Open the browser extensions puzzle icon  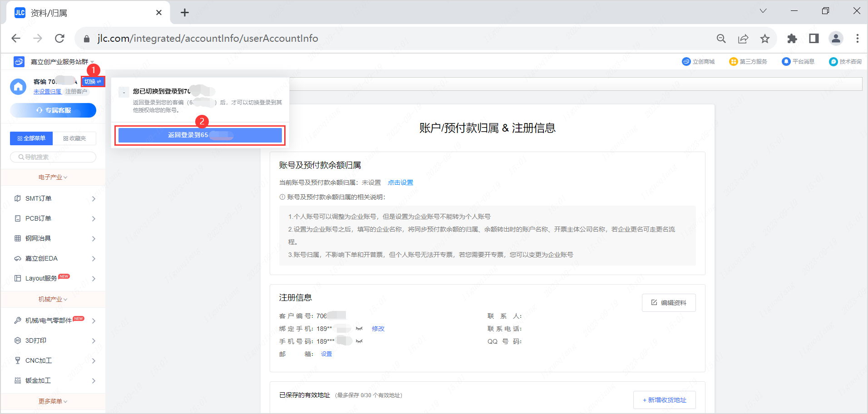tap(792, 39)
